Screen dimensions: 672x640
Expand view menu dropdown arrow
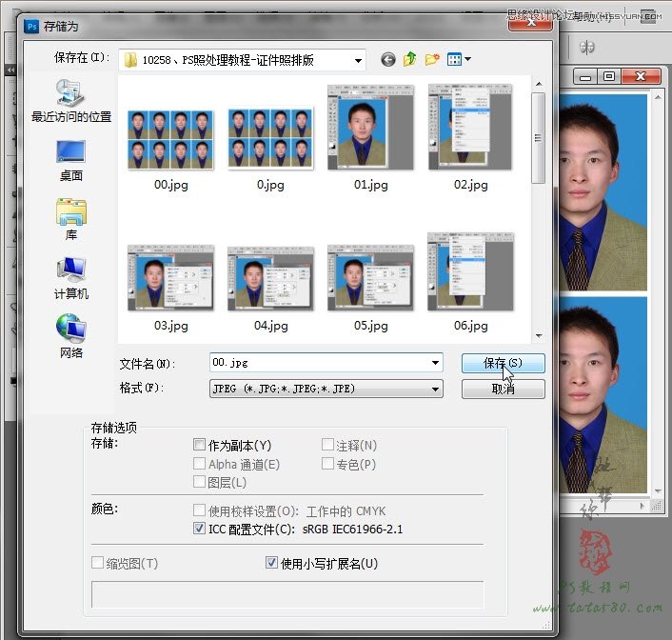(x=467, y=59)
